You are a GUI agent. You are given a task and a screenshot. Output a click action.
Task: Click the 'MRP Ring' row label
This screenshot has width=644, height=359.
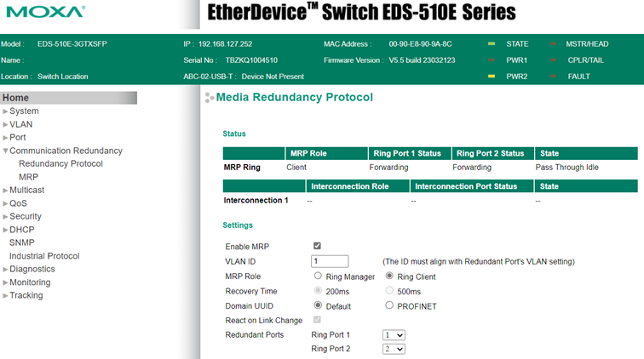click(x=242, y=168)
